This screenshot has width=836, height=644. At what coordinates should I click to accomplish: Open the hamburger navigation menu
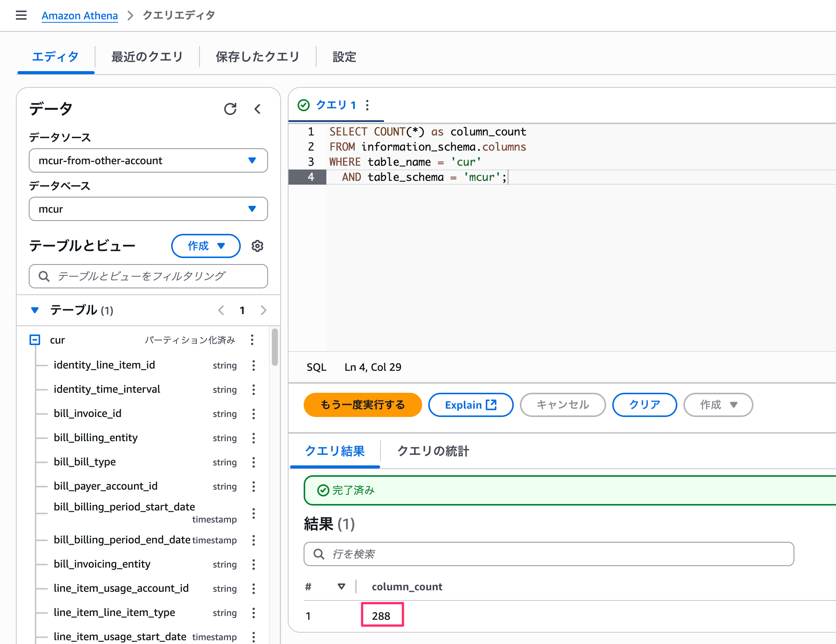(x=21, y=15)
